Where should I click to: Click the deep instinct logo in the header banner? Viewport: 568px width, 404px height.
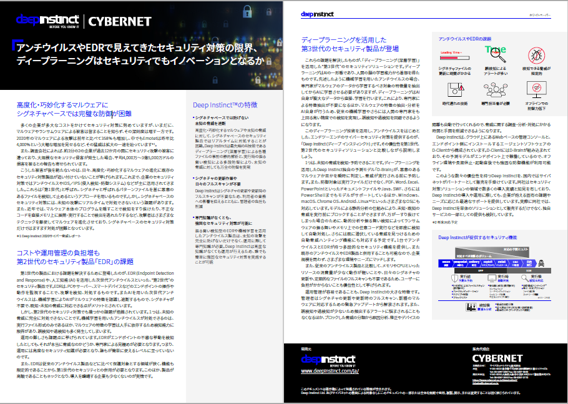coord(47,20)
